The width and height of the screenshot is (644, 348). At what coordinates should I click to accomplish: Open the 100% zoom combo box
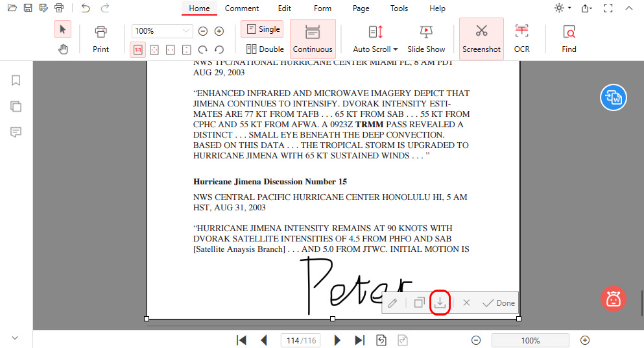[x=162, y=31]
